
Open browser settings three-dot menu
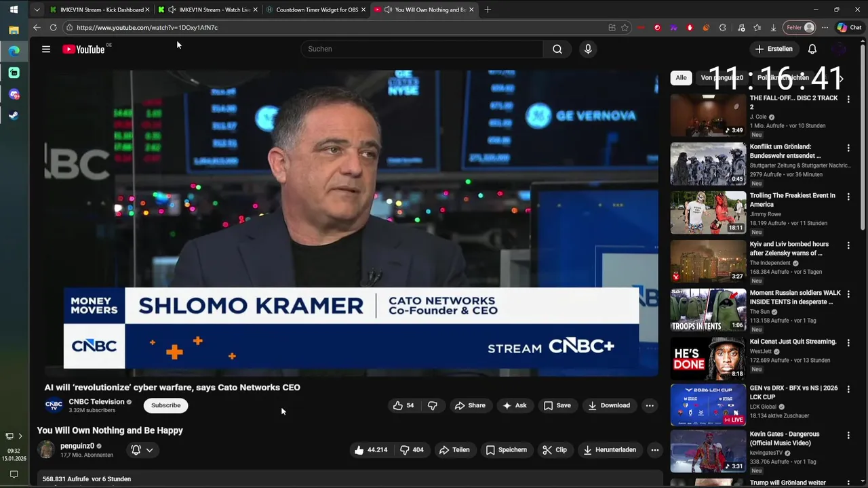coord(825,28)
